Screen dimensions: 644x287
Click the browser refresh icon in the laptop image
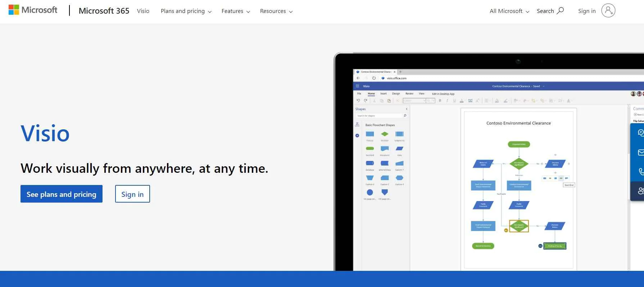[x=374, y=78]
